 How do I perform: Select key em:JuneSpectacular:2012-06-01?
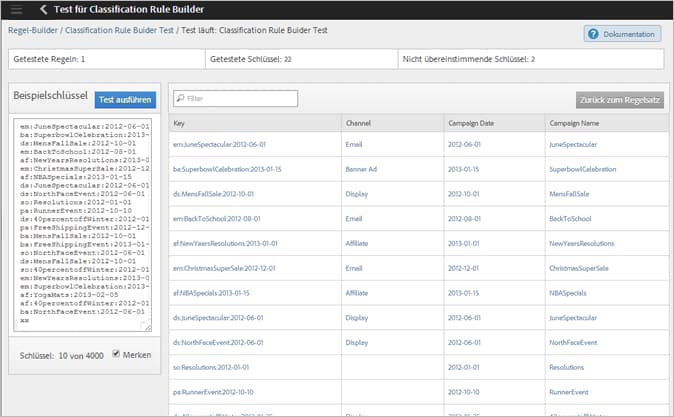(x=219, y=144)
